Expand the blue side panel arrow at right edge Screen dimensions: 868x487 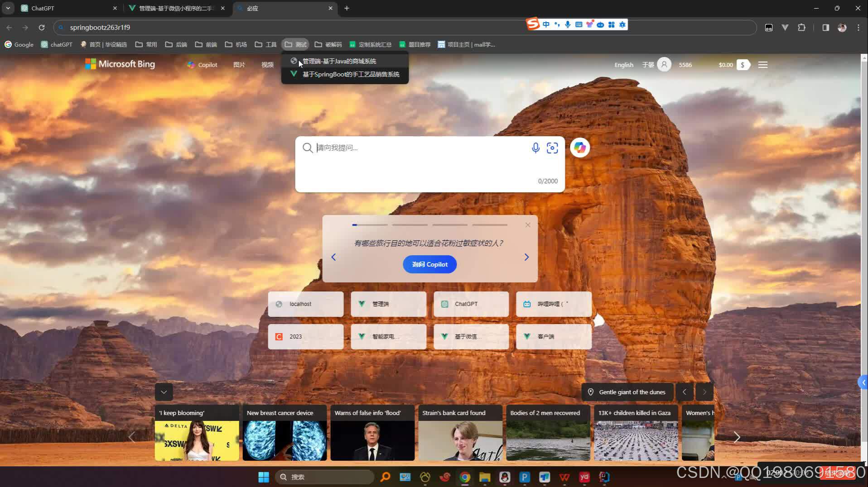coord(863,382)
